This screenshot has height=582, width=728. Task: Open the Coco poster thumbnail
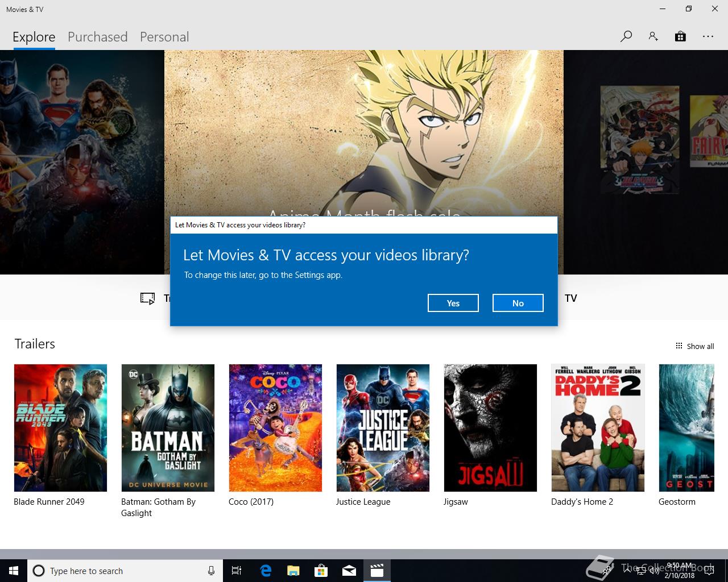click(275, 428)
